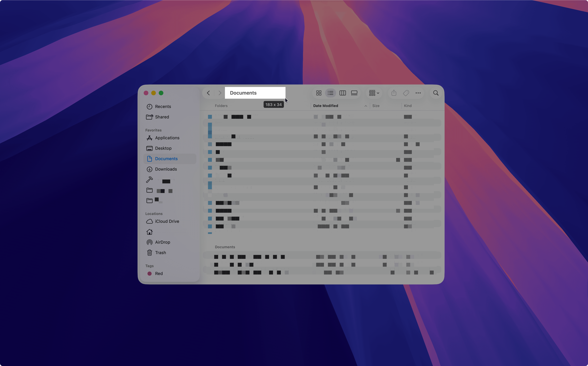Open Downloads in the sidebar
This screenshot has height=366, width=588.
click(x=166, y=169)
